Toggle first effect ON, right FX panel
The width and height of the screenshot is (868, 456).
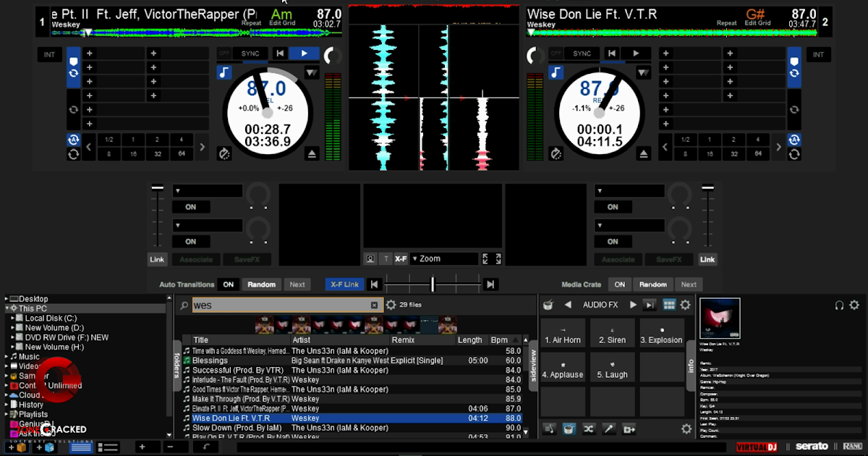pyautogui.click(x=613, y=207)
